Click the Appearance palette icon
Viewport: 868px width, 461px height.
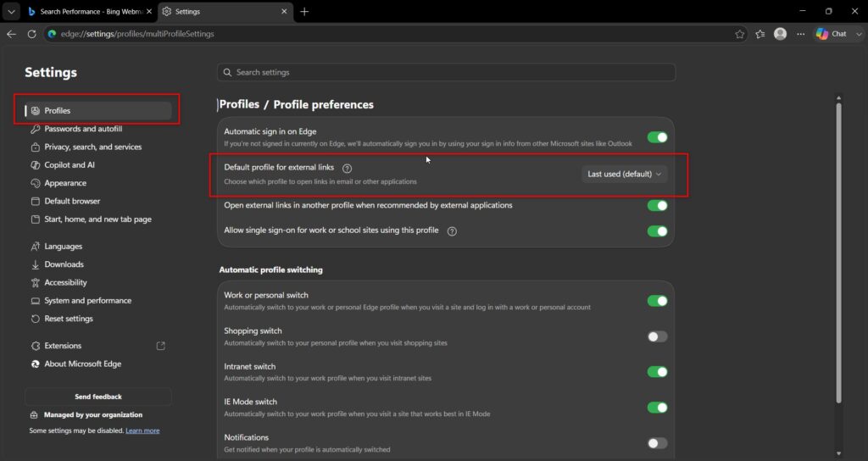tap(36, 183)
